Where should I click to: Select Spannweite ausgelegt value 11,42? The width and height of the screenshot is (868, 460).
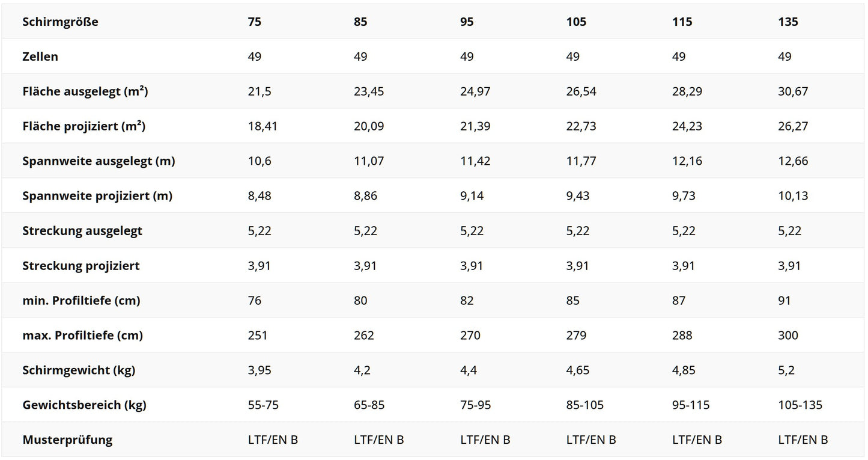(475, 162)
